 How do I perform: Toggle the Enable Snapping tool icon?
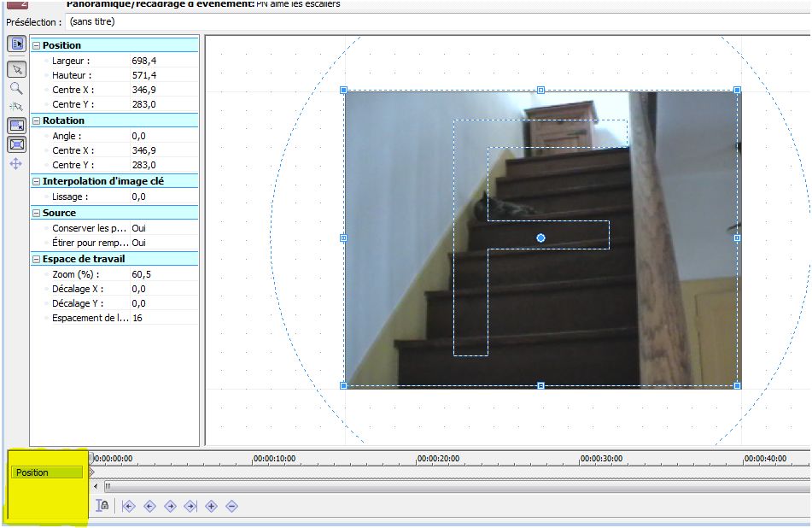[16, 108]
